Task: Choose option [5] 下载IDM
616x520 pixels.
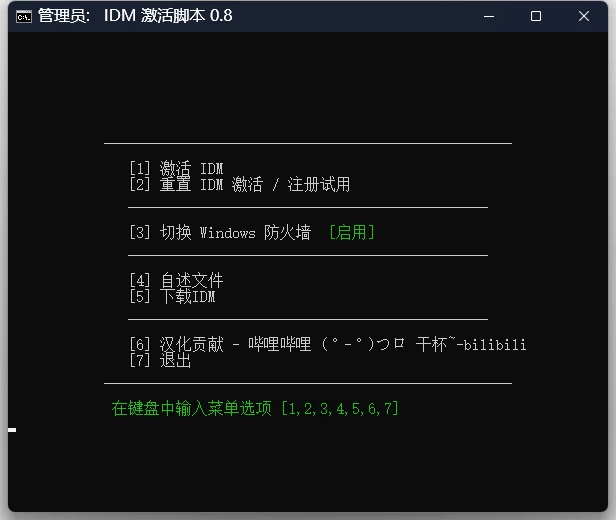Action: pos(172,297)
